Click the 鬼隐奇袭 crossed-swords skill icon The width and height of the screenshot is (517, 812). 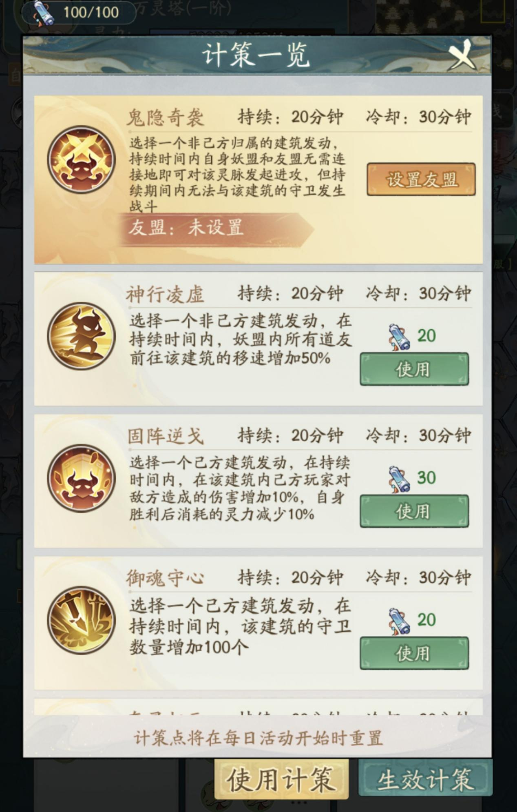[82, 160]
